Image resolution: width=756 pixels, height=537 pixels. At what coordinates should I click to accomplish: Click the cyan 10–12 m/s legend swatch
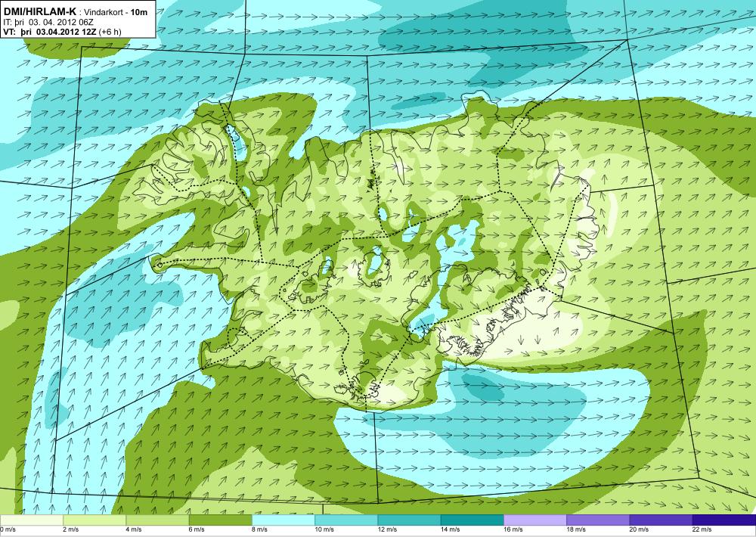346,520
